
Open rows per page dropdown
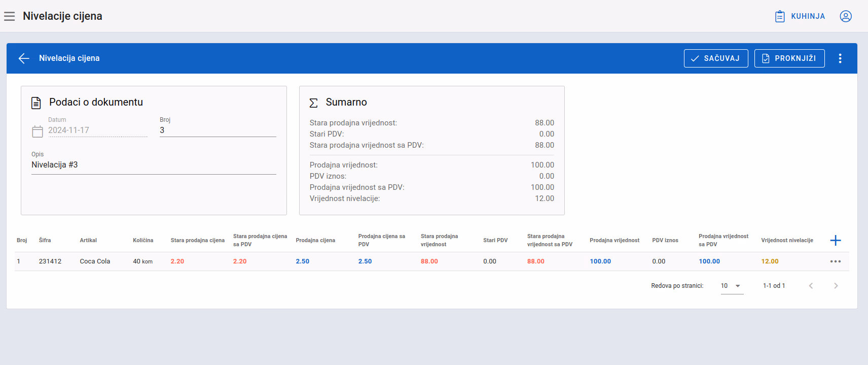click(732, 286)
